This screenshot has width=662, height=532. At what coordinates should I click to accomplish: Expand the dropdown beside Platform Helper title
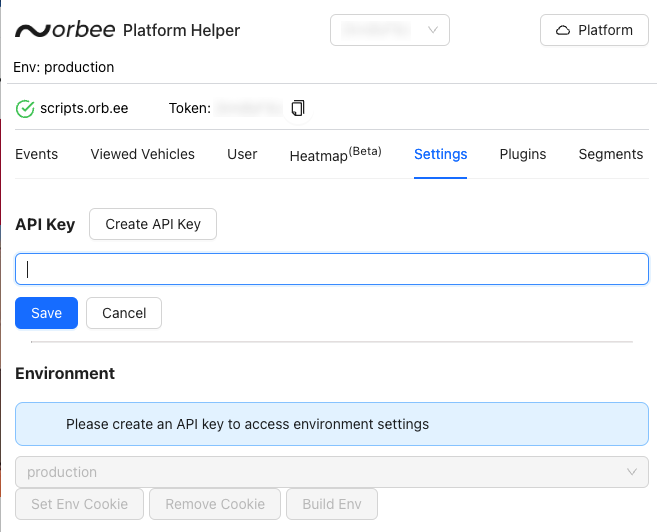(389, 30)
